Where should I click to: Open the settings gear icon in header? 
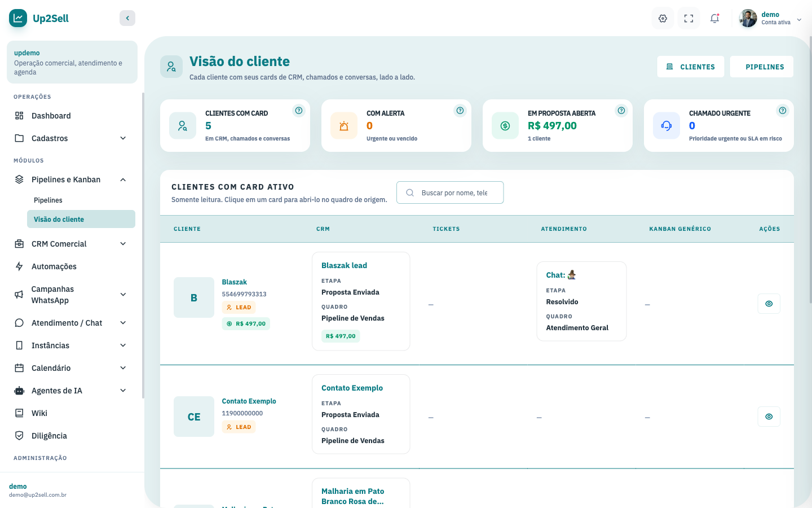click(x=663, y=19)
